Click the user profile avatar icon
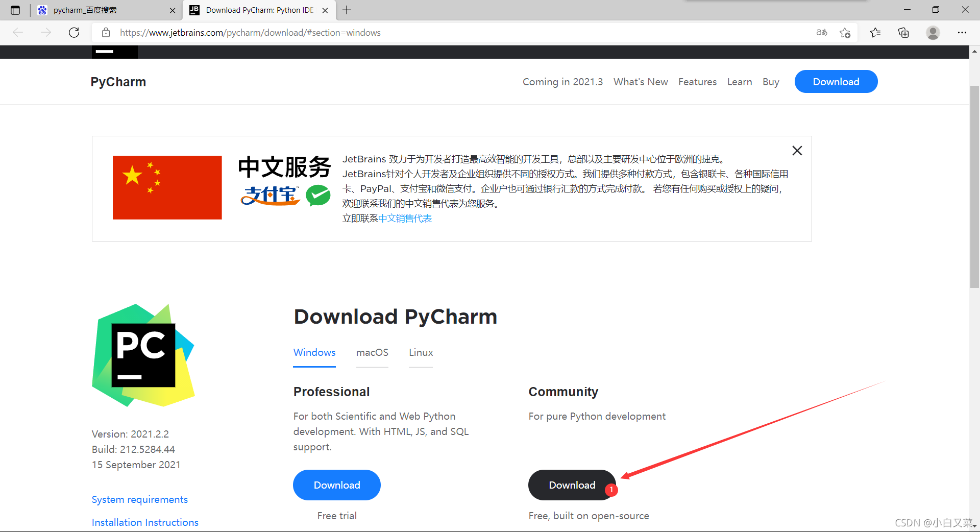Screen dimensions: 980x532 933,33
